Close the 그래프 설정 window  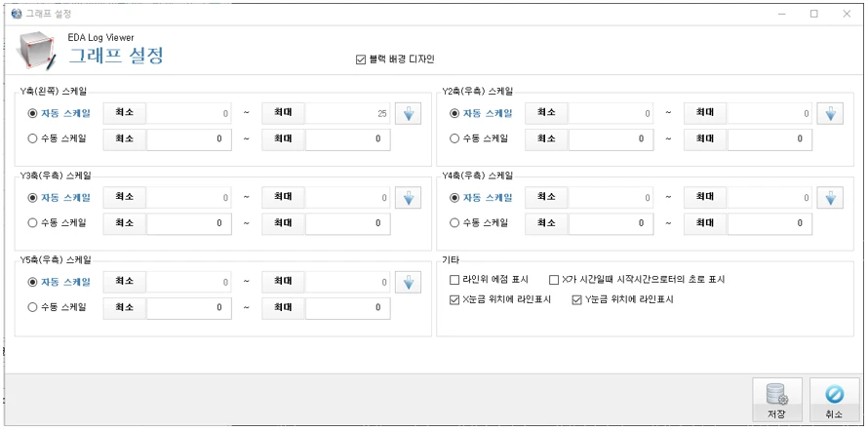847,15
